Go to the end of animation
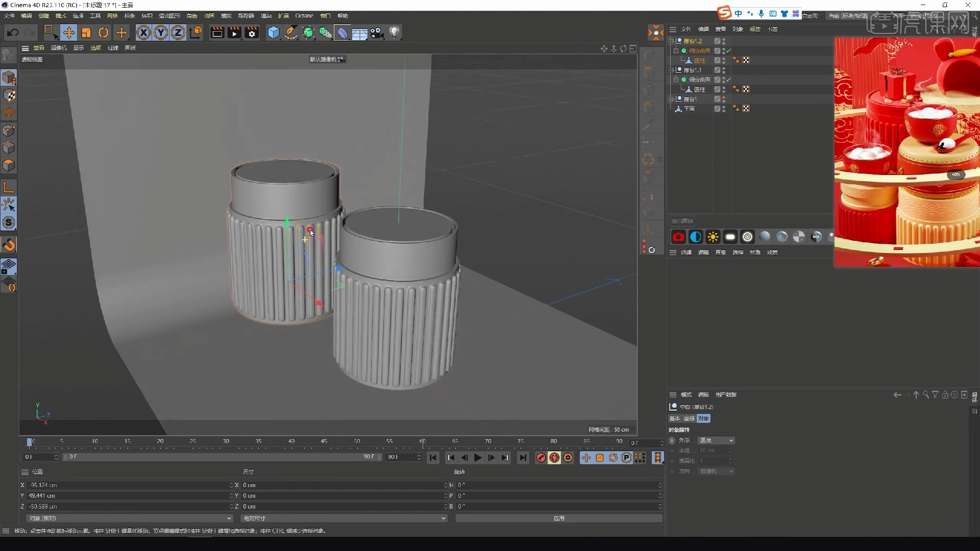Viewport: 980px width, 551px height. (523, 458)
